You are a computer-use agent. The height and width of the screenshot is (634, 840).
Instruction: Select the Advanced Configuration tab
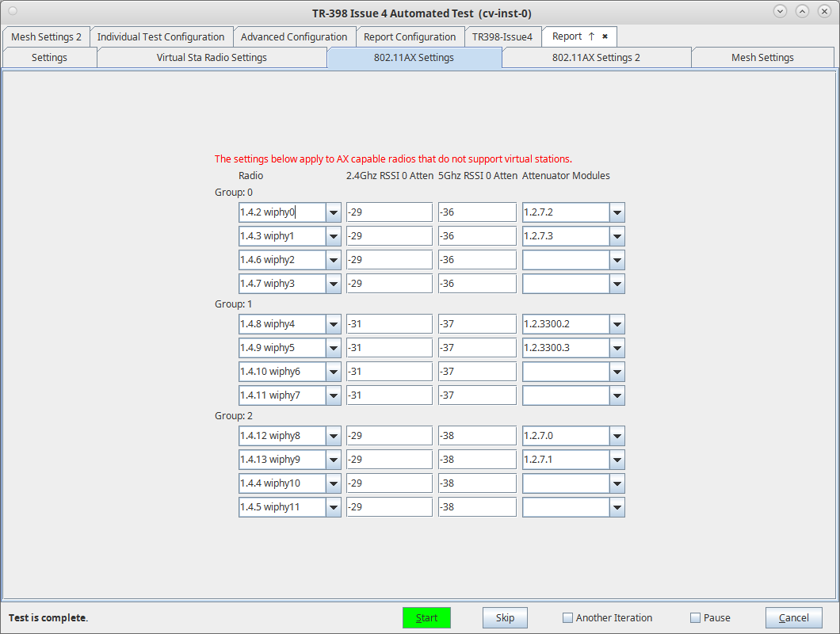pyautogui.click(x=293, y=37)
